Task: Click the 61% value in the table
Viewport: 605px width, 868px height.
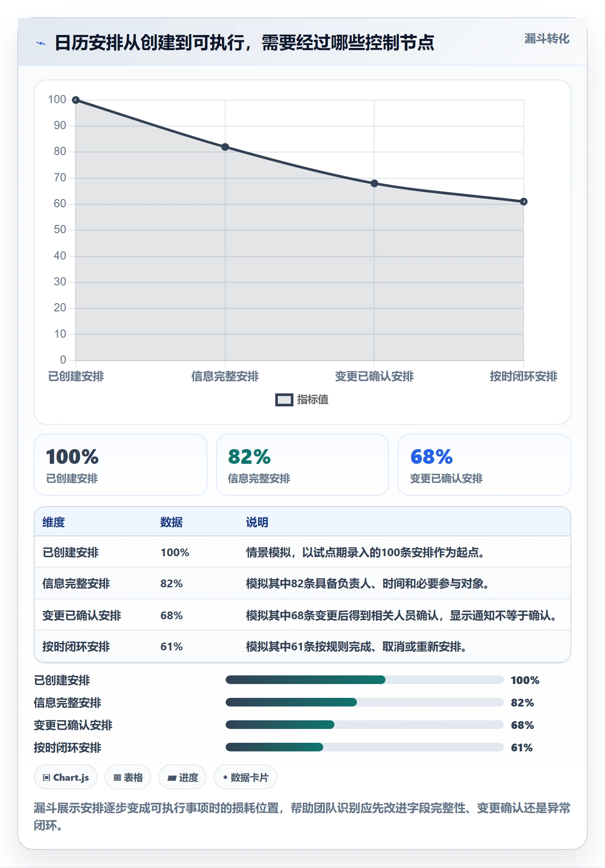Action: 172,646
